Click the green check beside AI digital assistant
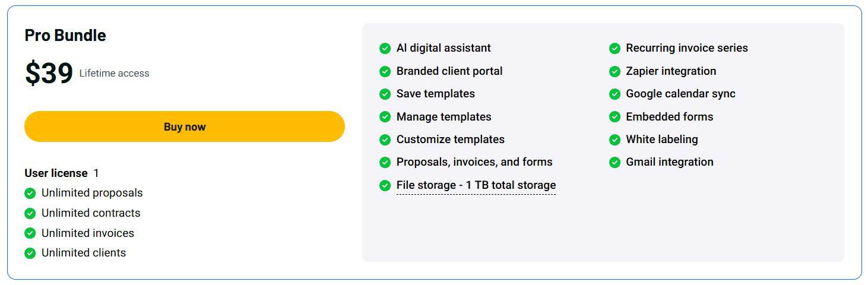Screen dimensions: 868x285 tap(385, 48)
